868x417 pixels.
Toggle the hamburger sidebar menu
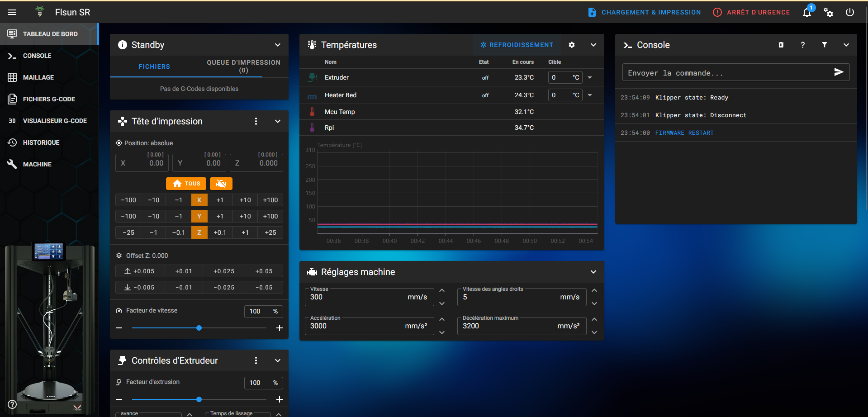(12, 12)
